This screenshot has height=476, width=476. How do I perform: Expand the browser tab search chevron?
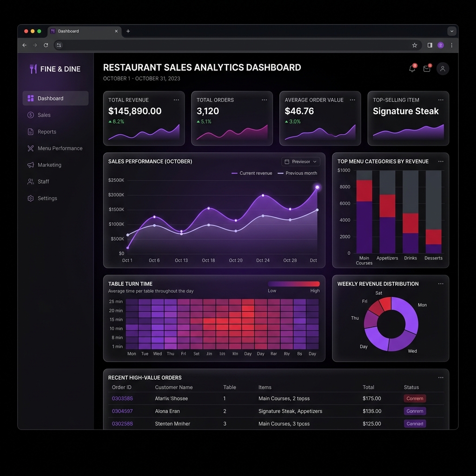[452, 31]
